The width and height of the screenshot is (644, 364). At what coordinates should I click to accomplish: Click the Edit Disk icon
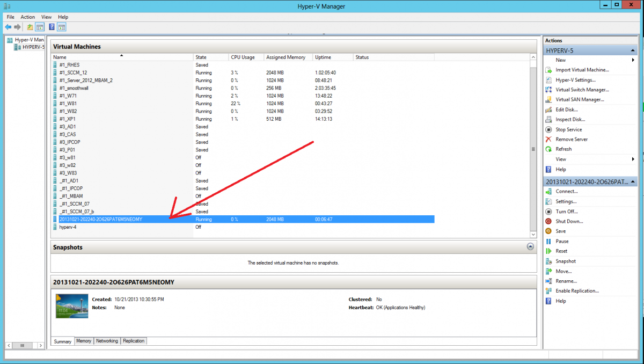pos(548,110)
